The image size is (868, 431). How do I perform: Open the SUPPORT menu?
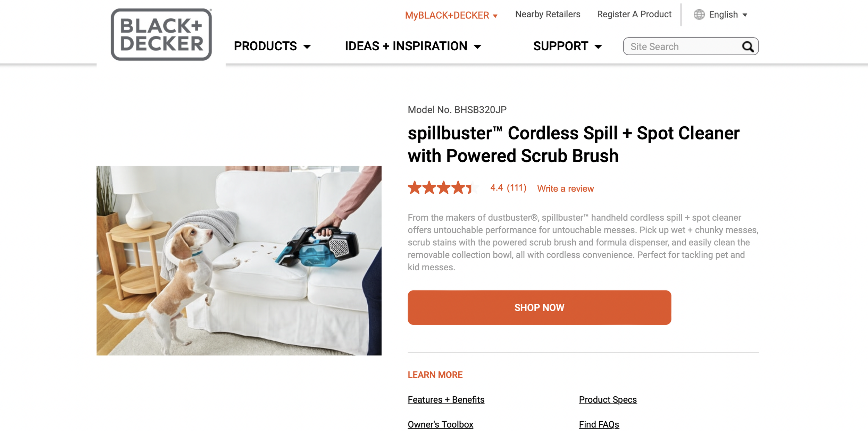[567, 46]
